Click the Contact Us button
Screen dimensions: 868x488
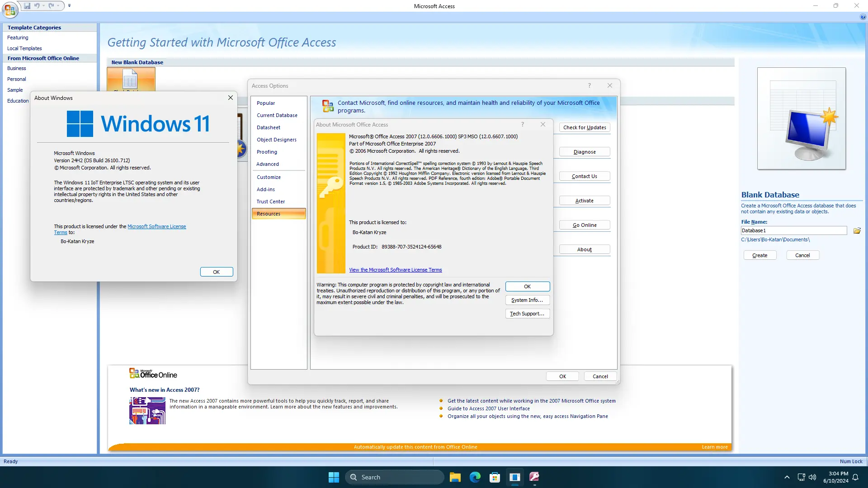pos(585,176)
